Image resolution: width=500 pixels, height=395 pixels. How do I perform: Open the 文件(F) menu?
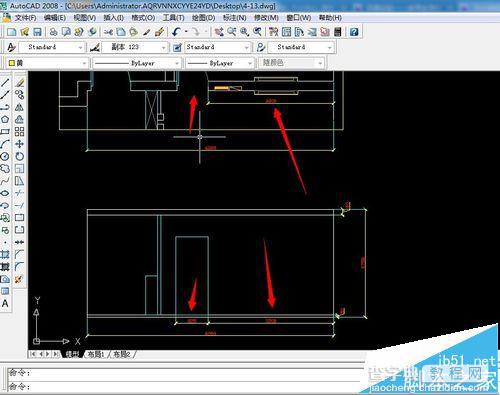25,18
